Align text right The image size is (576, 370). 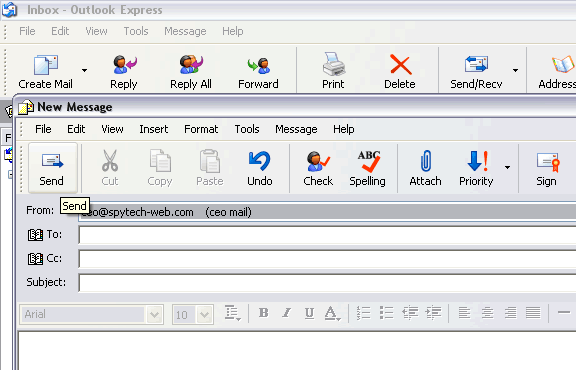click(x=510, y=313)
